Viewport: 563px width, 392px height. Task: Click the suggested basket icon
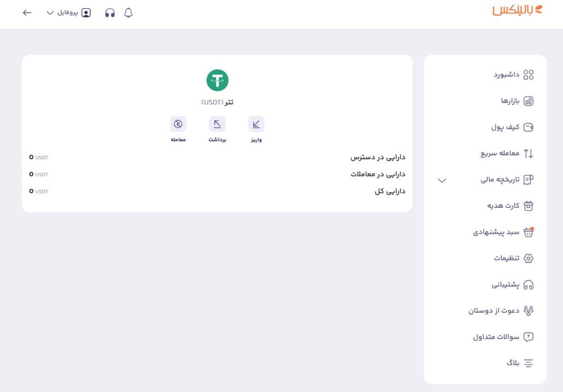coord(528,232)
